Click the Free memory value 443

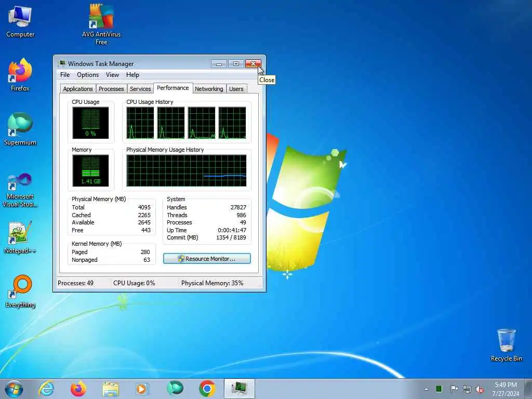coord(146,230)
